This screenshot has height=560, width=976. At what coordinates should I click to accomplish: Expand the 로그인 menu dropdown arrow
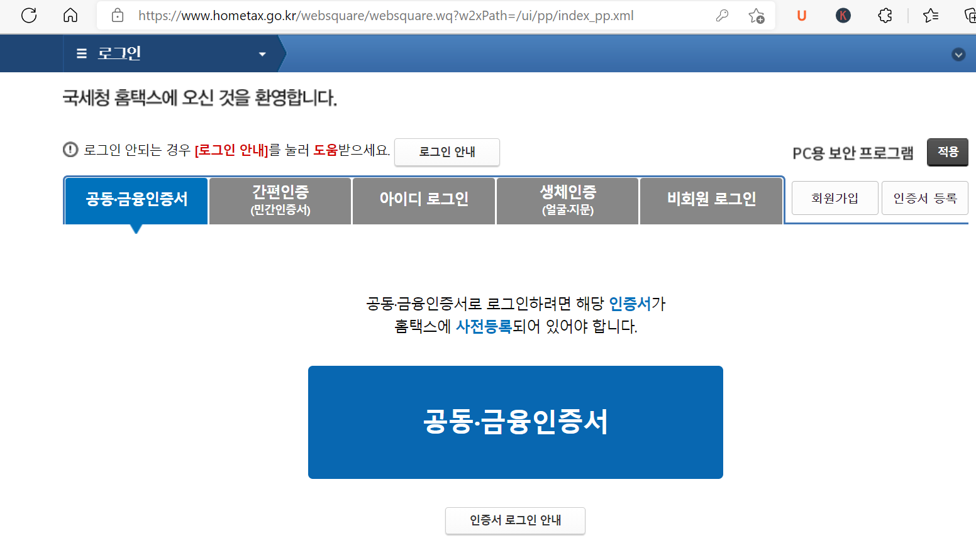click(262, 54)
